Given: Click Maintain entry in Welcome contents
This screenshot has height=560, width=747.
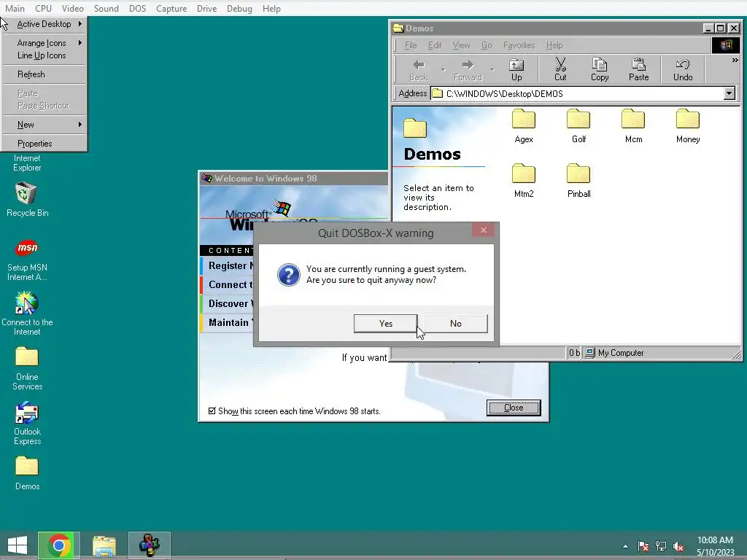Looking at the screenshot, I should click(228, 323).
